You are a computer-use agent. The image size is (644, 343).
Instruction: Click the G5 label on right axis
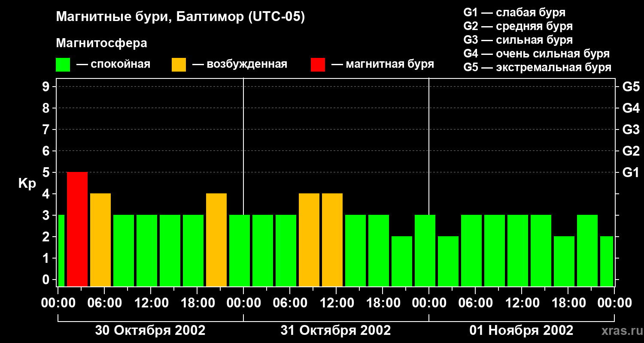631,87
